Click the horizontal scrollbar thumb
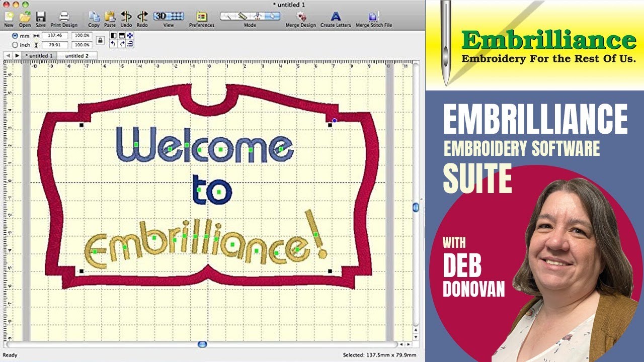 pos(202,344)
